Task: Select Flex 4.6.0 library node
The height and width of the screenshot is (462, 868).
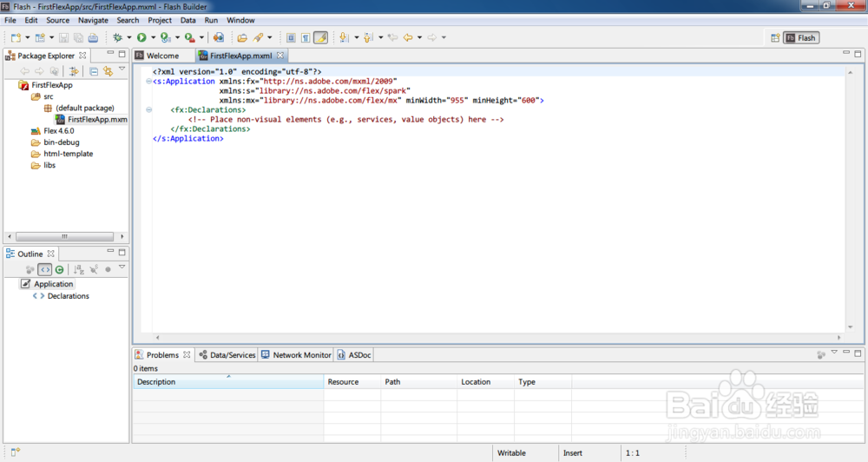Action: click(53, 131)
